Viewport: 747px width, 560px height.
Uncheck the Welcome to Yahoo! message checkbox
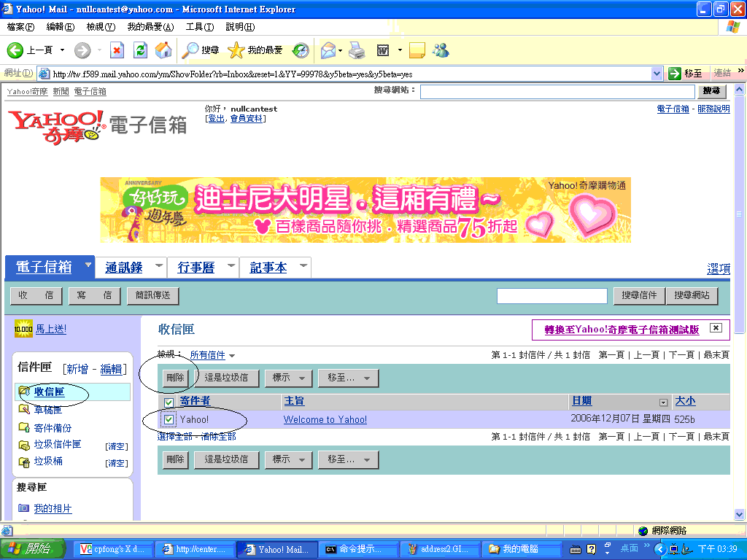[x=169, y=419]
